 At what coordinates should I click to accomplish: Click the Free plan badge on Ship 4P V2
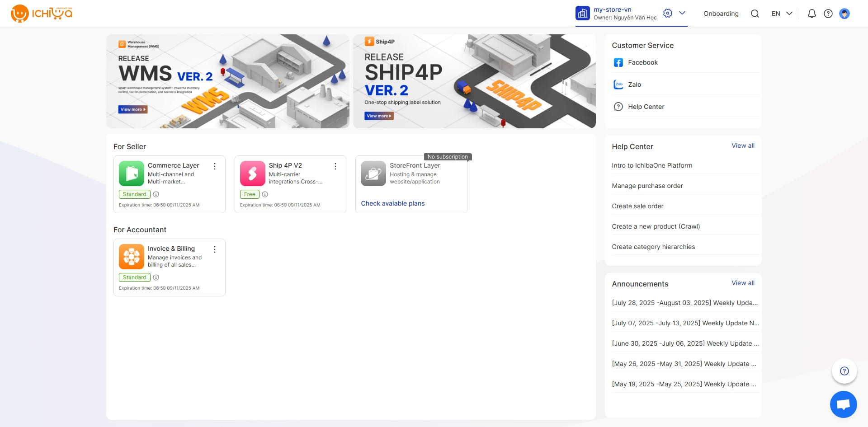click(x=250, y=194)
